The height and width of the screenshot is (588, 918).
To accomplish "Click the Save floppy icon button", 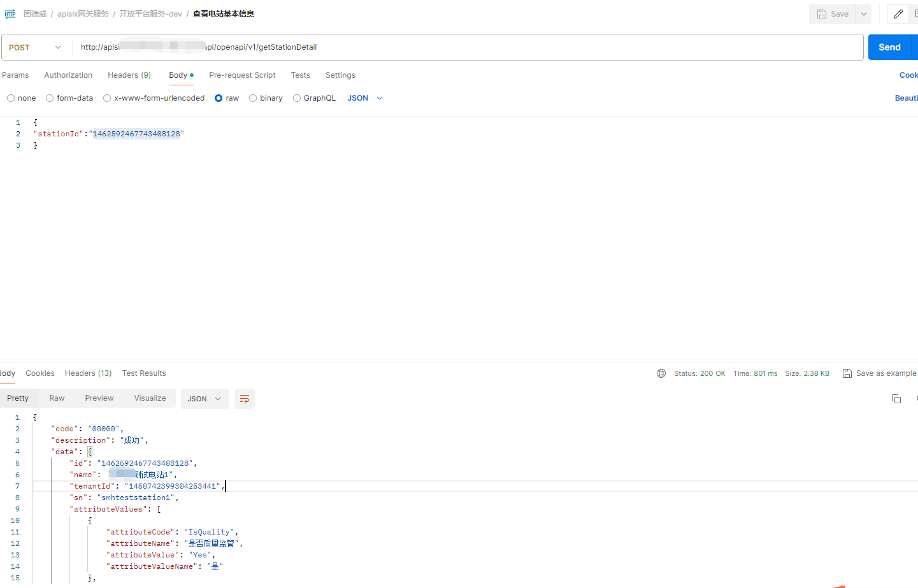I will point(833,14).
